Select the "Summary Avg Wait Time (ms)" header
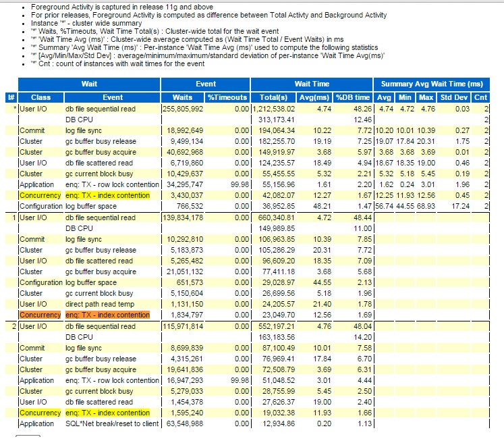Screen dimensions: 504x439 click(432, 84)
